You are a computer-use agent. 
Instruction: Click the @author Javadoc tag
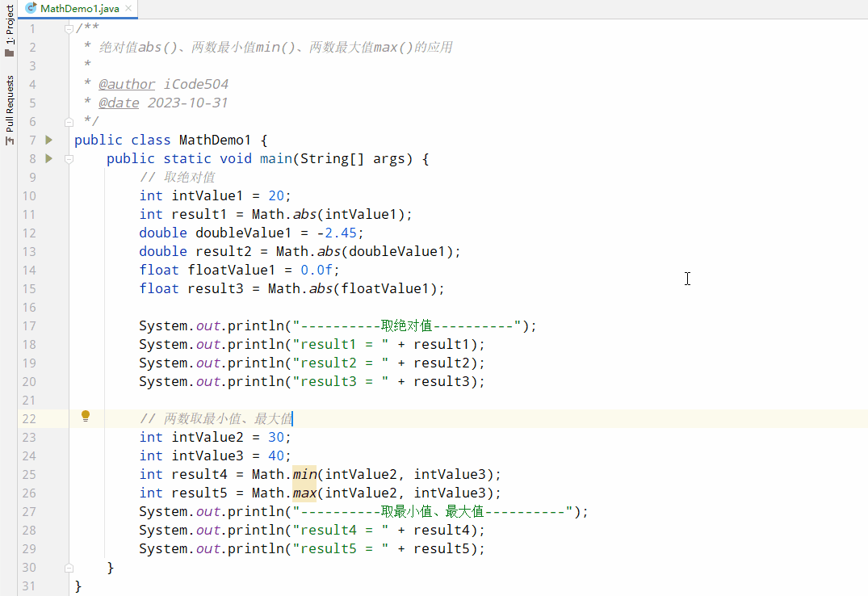click(x=127, y=84)
